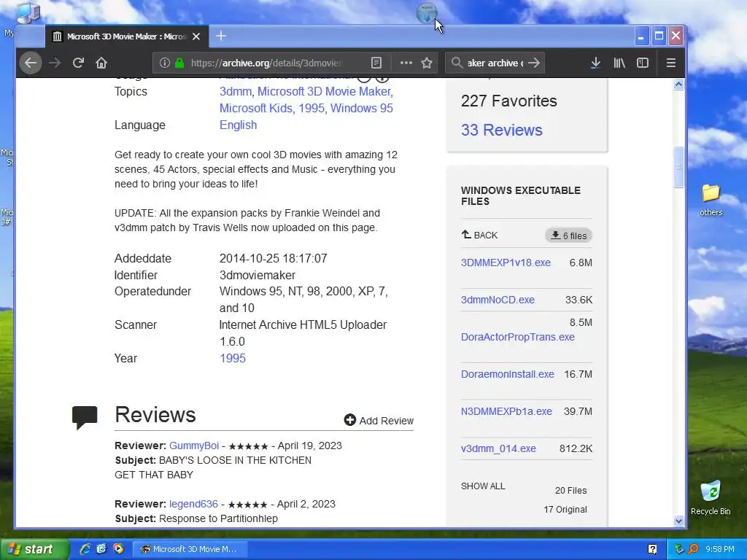Screen dimensions: 747x560
Task: Click the green padlock security icon
Action: (x=179, y=63)
